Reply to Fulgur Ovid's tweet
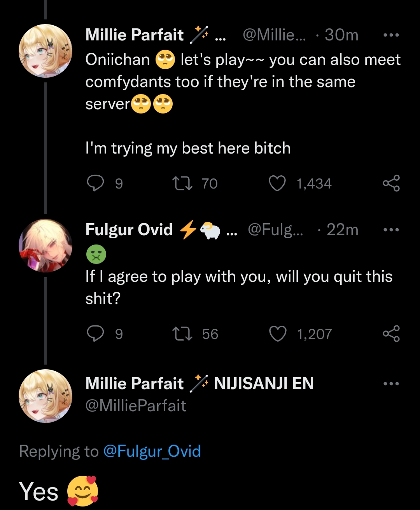 point(95,334)
